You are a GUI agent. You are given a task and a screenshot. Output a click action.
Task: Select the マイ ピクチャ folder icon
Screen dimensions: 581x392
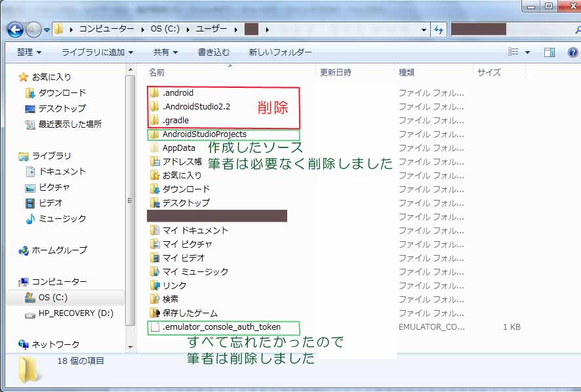point(155,244)
